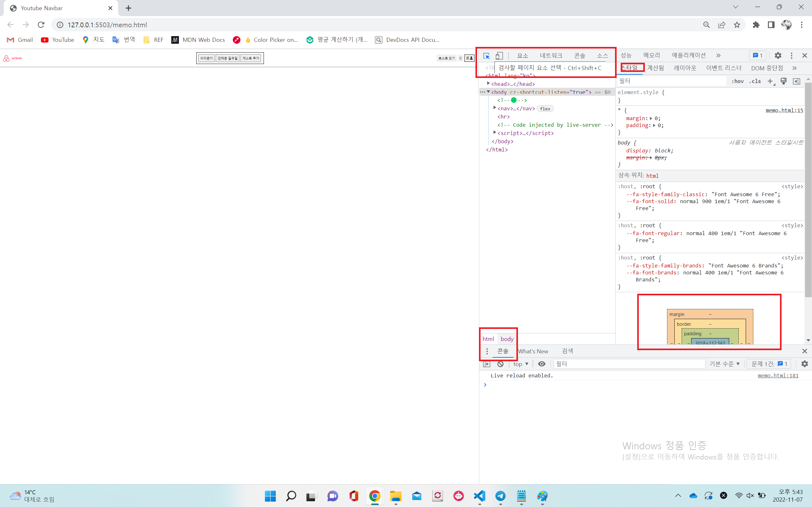812x507 pixels.
Task: Click the inspect element selector icon
Action: tap(486, 56)
